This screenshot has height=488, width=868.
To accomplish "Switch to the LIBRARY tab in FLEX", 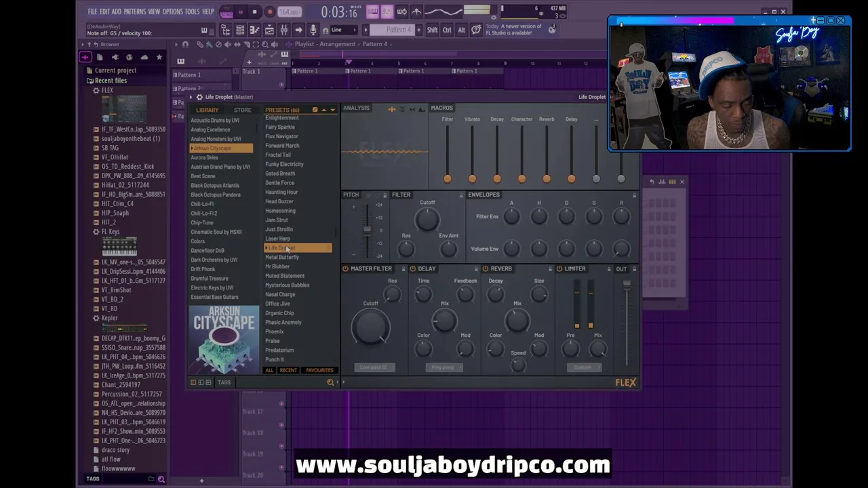I will (208, 110).
